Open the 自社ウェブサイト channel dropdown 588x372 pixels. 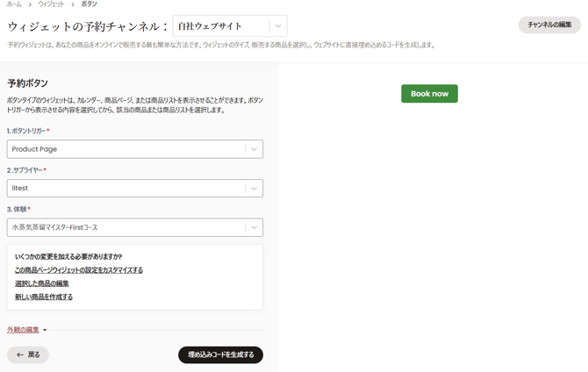point(220,26)
